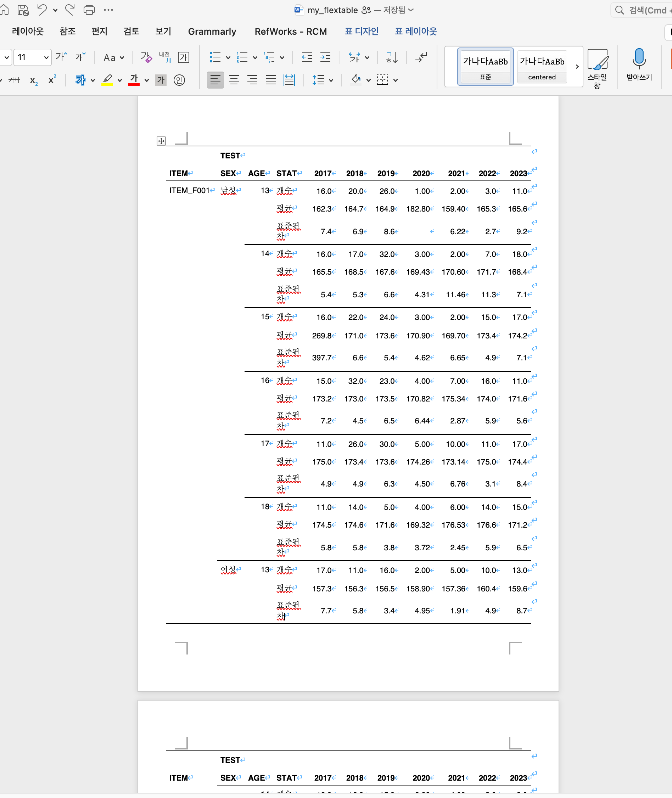Click the clear formatting eraser icon
672x798 pixels.
click(146, 57)
